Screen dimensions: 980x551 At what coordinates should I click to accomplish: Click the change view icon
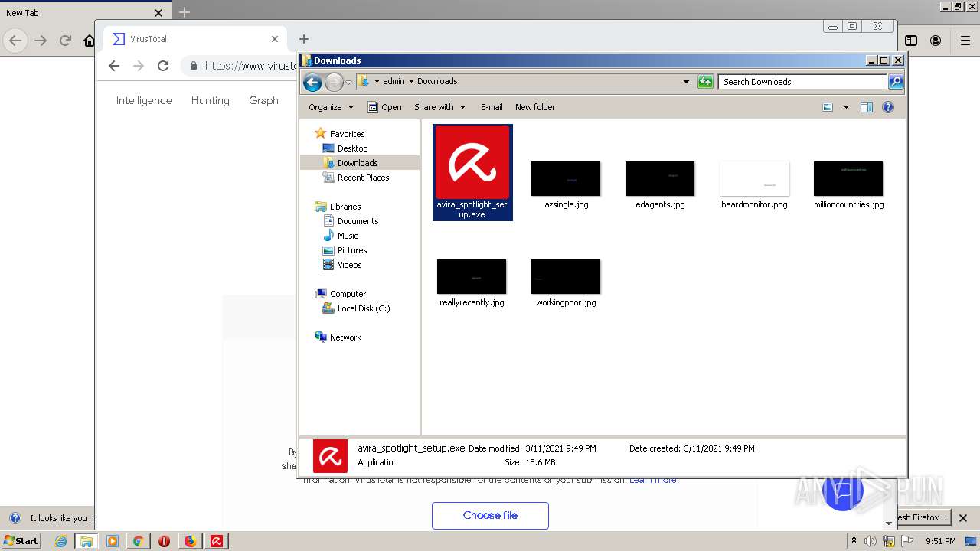click(828, 107)
